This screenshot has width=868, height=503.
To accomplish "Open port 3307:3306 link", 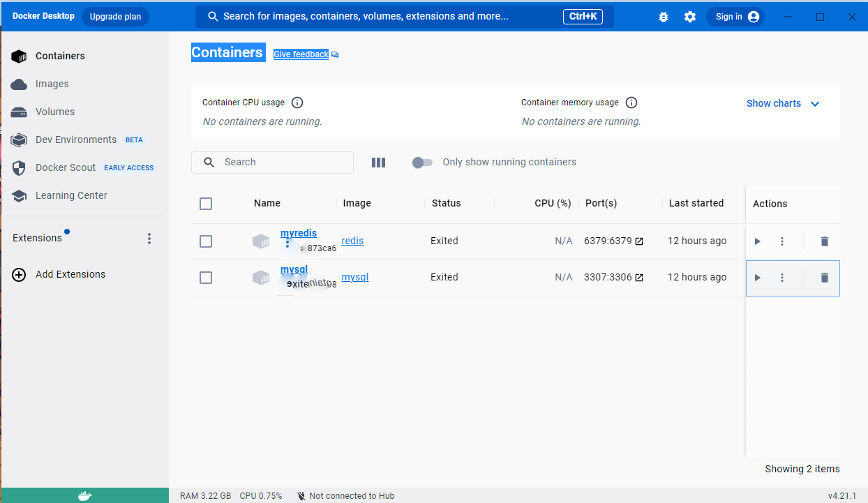I will [613, 277].
